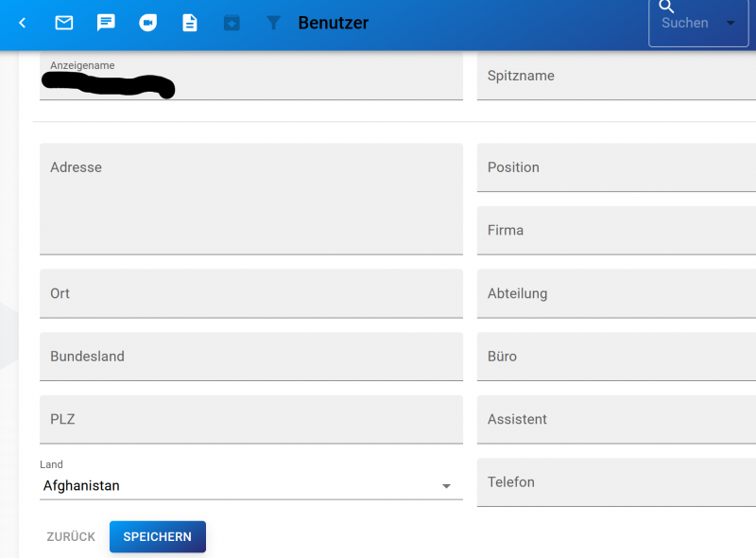Expand the Suchen dropdown arrow

730,23
